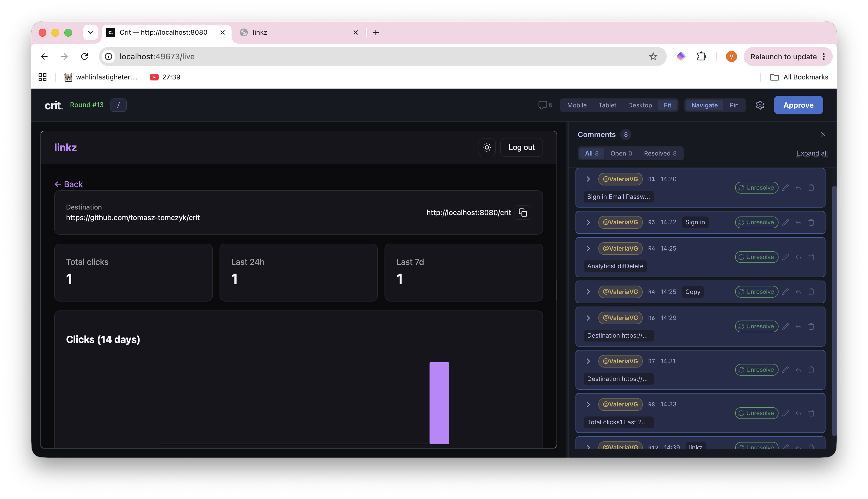Expand the R8 14:33 comment chevron

(588, 404)
